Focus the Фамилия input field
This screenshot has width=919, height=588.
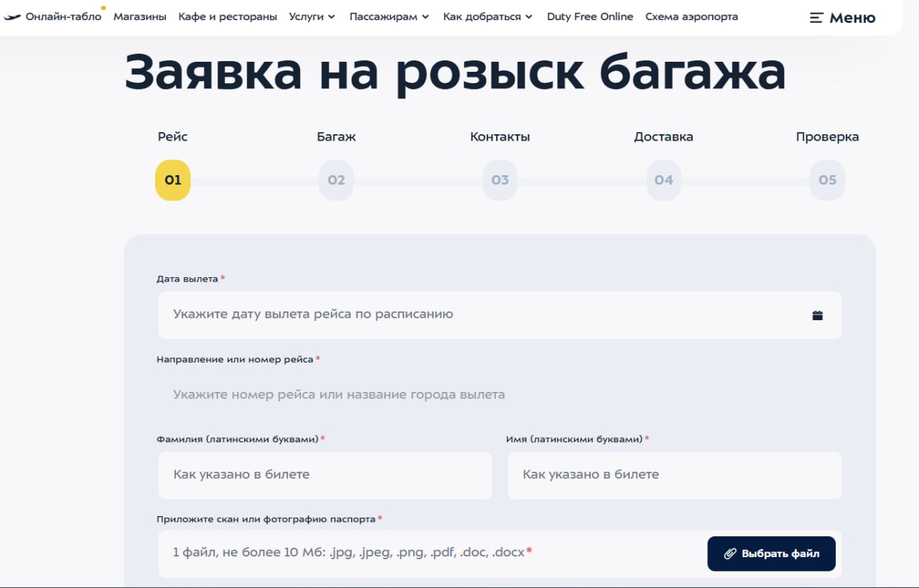tap(325, 475)
